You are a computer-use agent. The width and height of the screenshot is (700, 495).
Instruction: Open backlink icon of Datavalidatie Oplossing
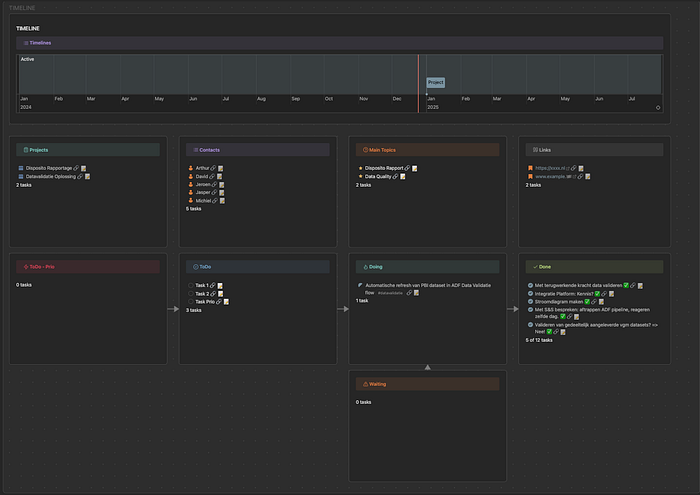pos(80,176)
